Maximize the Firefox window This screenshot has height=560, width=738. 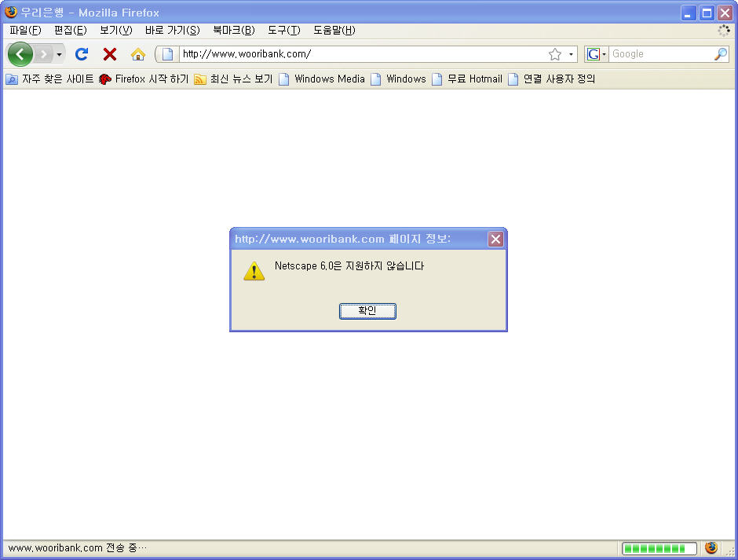[x=707, y=13]
